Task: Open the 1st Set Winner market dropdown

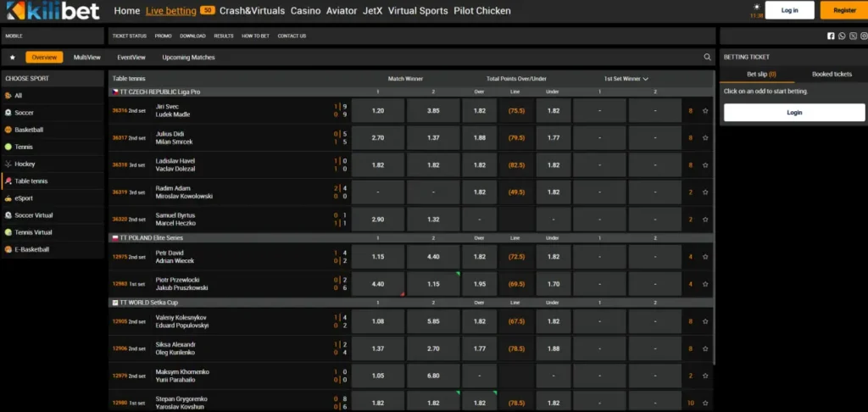Action: [x=626, y=79]
